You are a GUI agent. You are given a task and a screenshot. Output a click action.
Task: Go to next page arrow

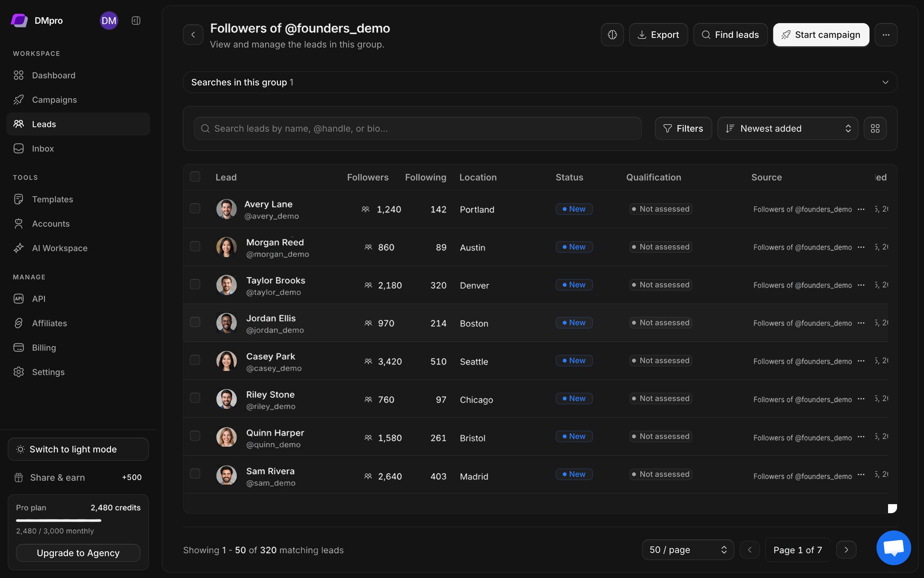click(846, 550)
